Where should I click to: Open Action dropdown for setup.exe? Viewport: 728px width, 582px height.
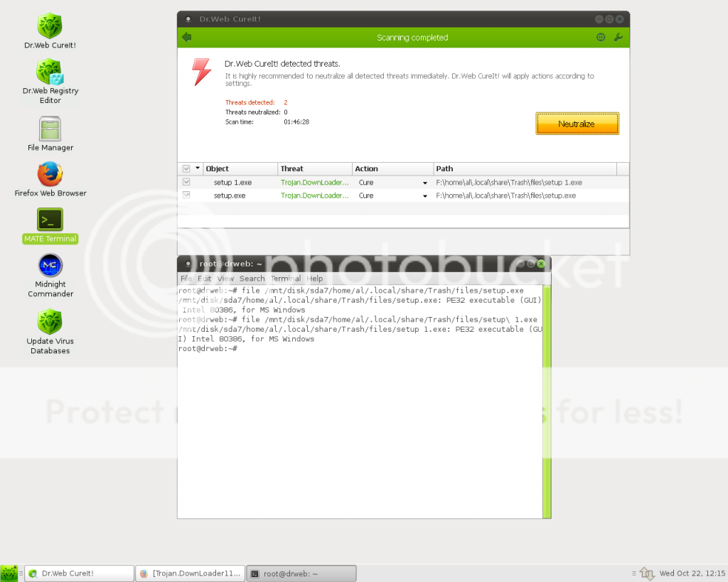425,196
